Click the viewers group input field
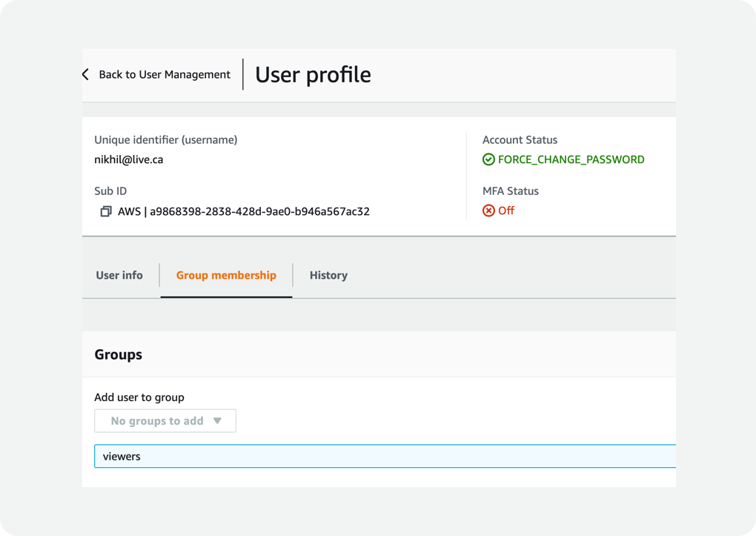Image resolution: width=756 pixels, height=536 pixels. point(296,456)
